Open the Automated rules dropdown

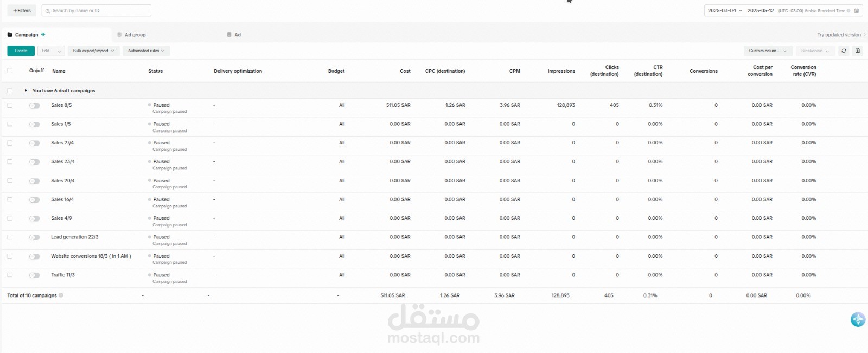[x=146, y=51]
